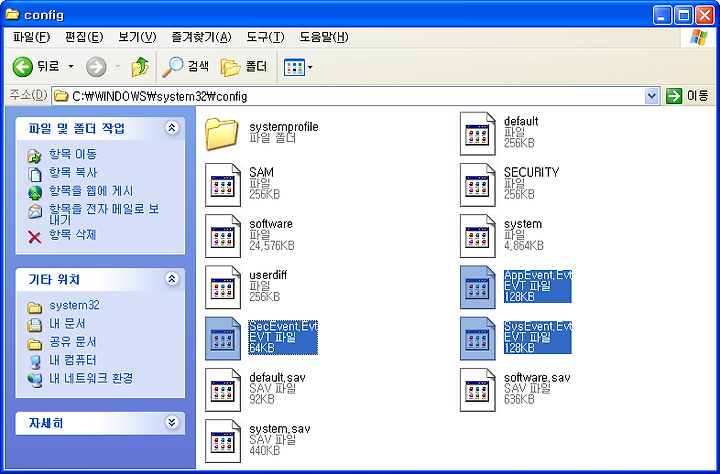Viewport: 720px width, 474px height.
Task: Select the SECURITY file icon
Action: (478, 185)
